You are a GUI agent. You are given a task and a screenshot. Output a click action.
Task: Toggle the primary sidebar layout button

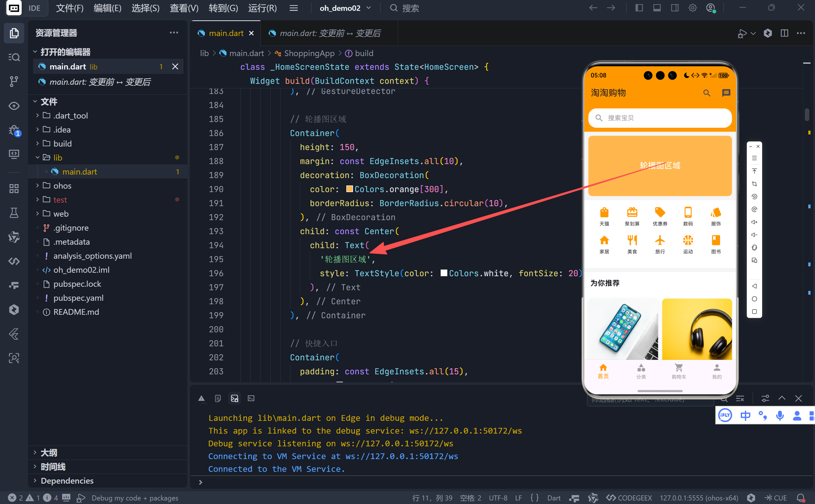pyautogui.click(x=639, y=8)
